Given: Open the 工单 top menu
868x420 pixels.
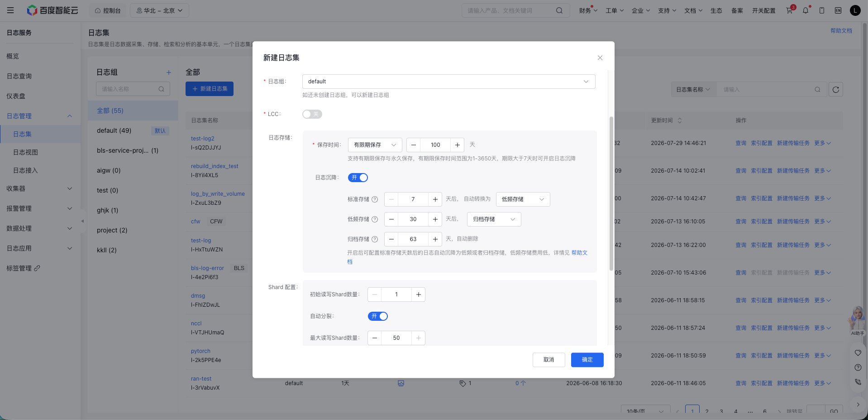Looking at the screenshot, I should pos(615,10).
